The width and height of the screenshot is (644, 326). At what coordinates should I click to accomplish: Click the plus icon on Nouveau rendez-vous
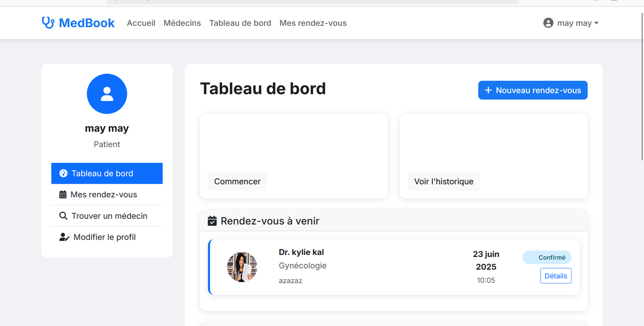(488, 90)
